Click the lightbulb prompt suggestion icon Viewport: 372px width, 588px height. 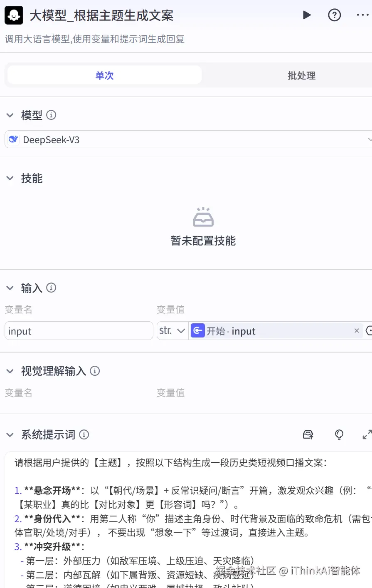[339, 434]
